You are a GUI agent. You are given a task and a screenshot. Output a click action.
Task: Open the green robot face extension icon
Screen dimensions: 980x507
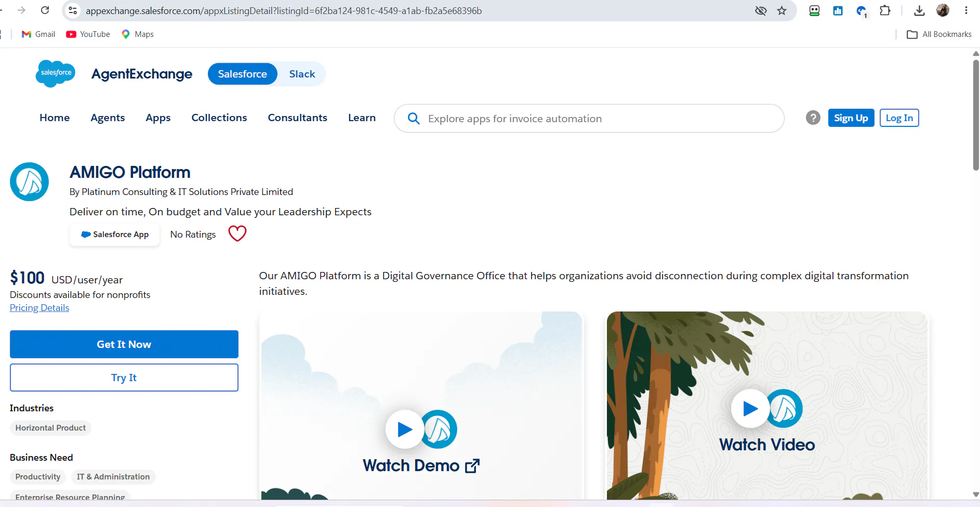pyautogui.click(x=814, y=10)
